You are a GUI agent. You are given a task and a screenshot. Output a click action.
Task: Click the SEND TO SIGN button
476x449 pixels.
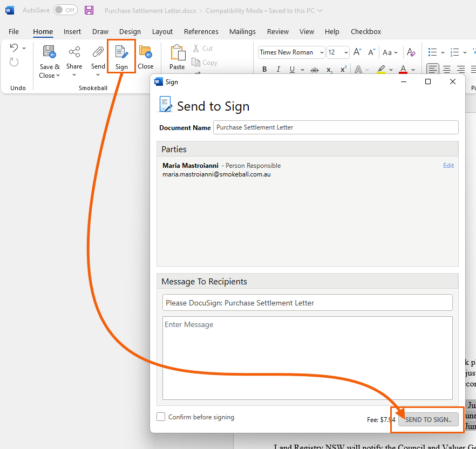coord(429,419)
